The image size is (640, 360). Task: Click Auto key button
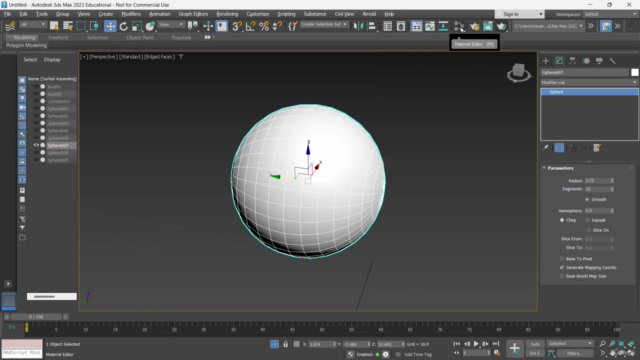click(x=535, y=344)
